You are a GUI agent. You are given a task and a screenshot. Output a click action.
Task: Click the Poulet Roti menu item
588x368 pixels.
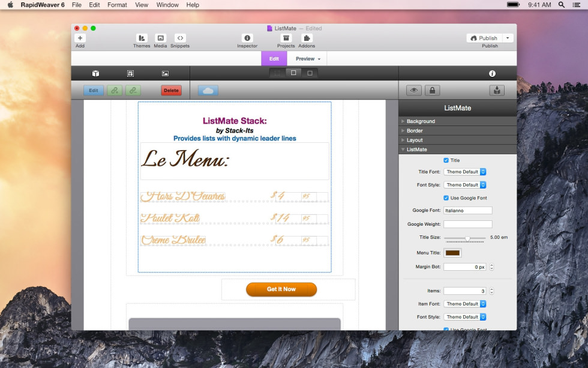tap(170, 218)
